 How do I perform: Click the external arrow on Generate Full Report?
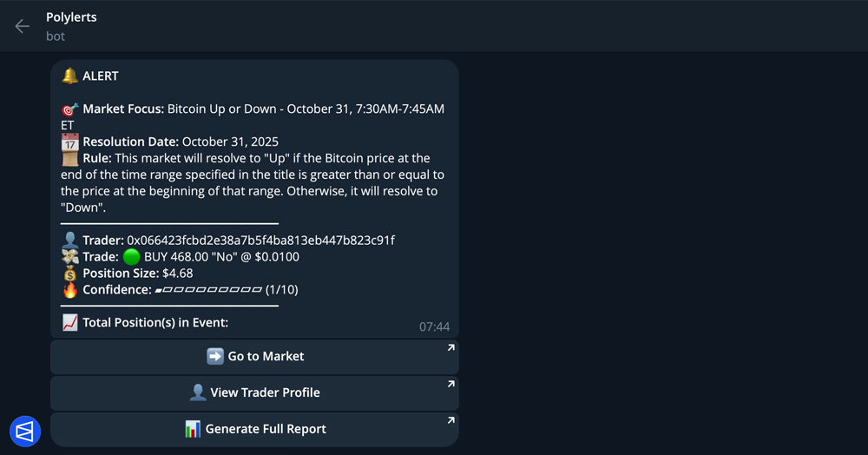point(450,421)
